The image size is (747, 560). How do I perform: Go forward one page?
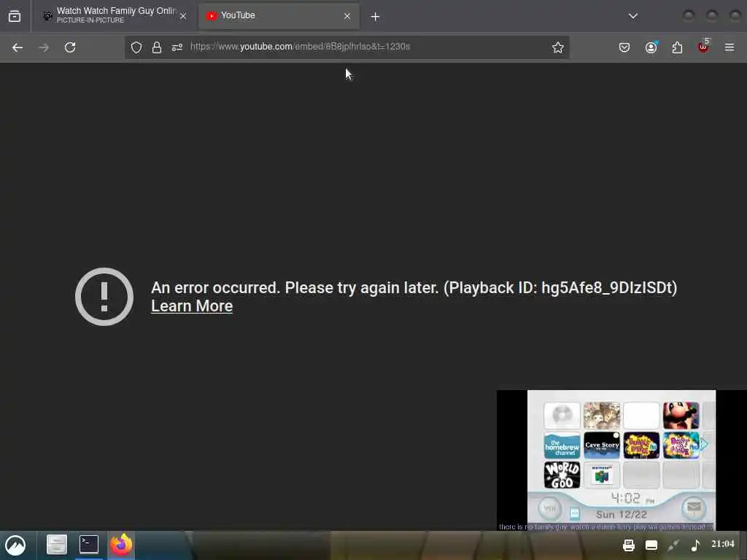click(44, 47)
